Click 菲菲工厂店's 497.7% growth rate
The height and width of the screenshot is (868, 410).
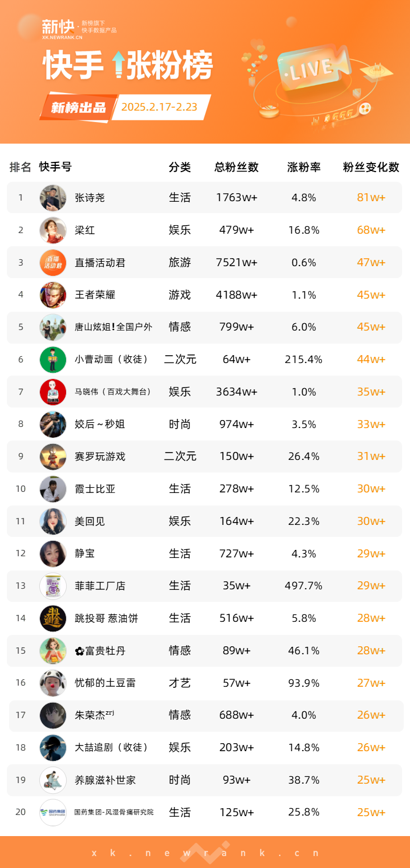click(304, 586)
